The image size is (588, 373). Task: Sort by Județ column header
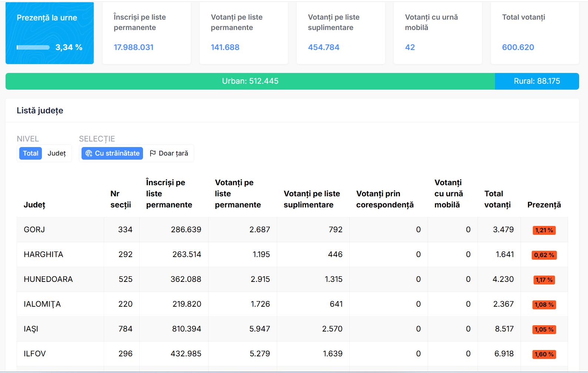tap(34, 205)
